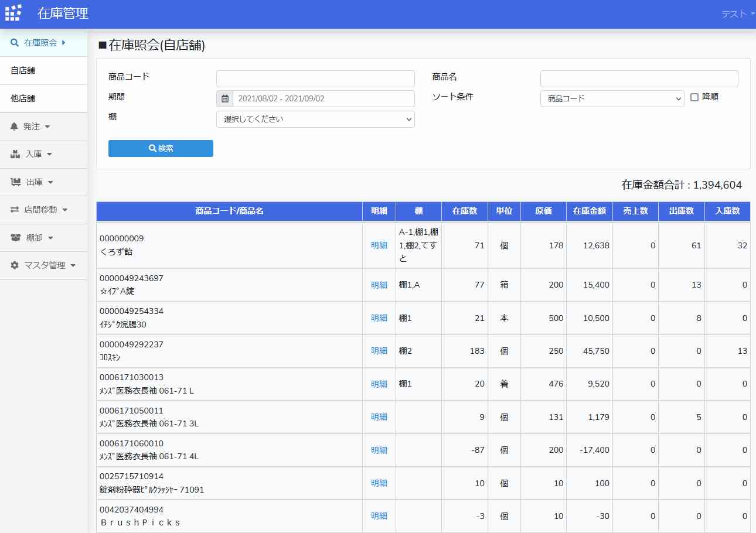The width and height of the screenshot is (756, 533).
Task: Click the 商品名 input field
Action: [639, 78]
